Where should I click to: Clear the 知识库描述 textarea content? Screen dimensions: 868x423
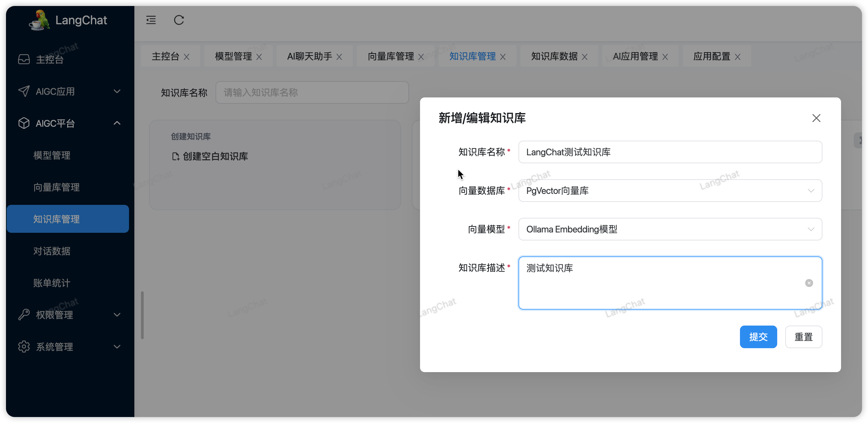click(809, 283)
